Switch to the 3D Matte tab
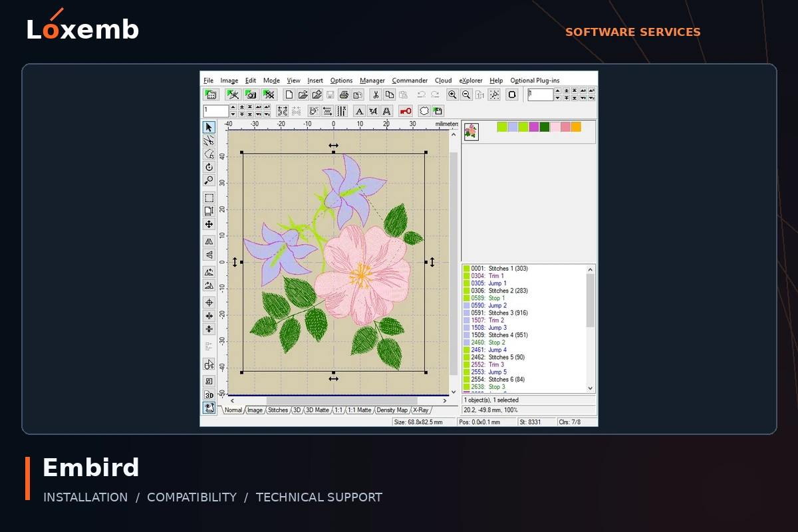798x532 pixels. (317, 410)
